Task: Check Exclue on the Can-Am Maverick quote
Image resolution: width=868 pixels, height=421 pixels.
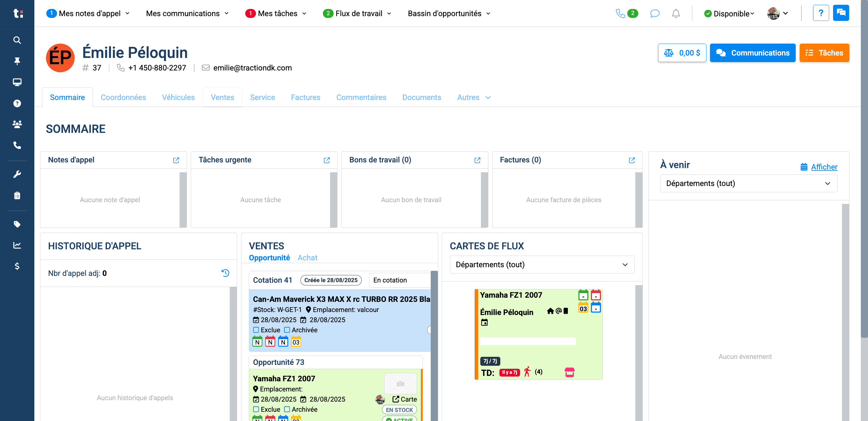Action: tap(256, 330)
